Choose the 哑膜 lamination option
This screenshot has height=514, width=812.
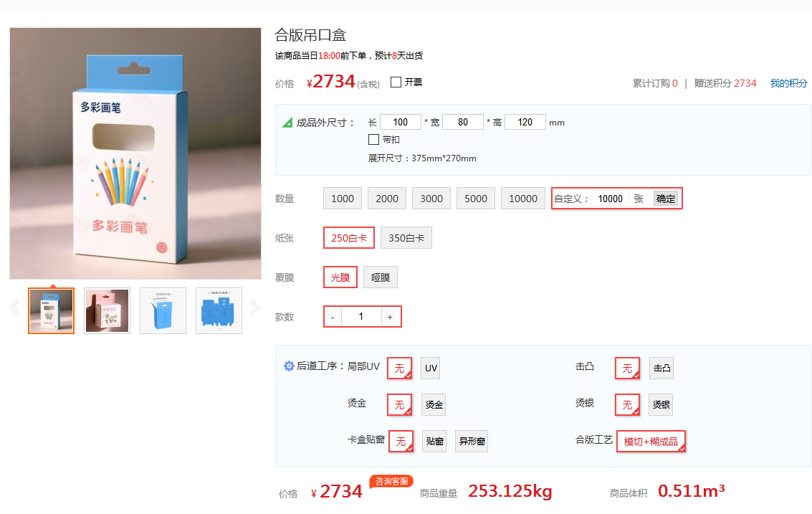[380, 277]
